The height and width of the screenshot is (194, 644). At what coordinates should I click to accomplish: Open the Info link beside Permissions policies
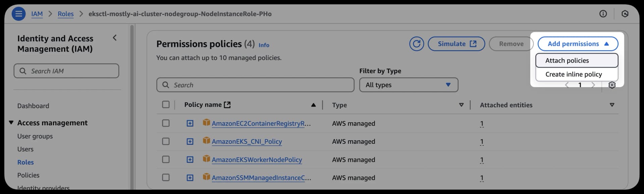coord(264,45)
